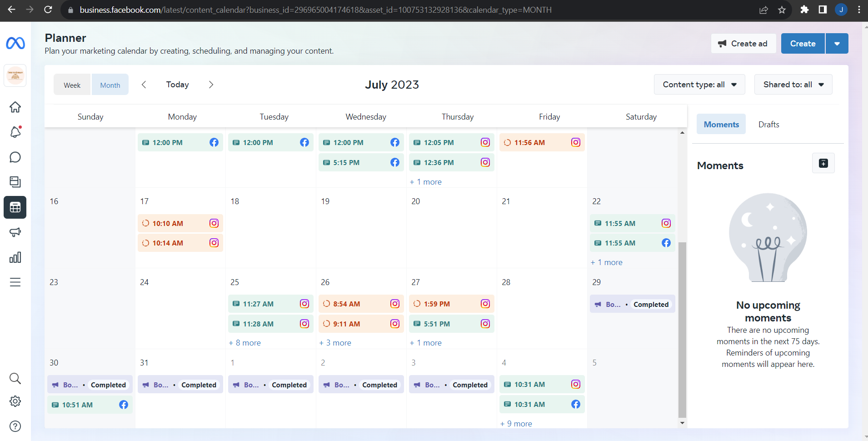Open All tools hamburger menu
Image resolution: width=868 pixels, height=441 pixels.
point(15,282)
